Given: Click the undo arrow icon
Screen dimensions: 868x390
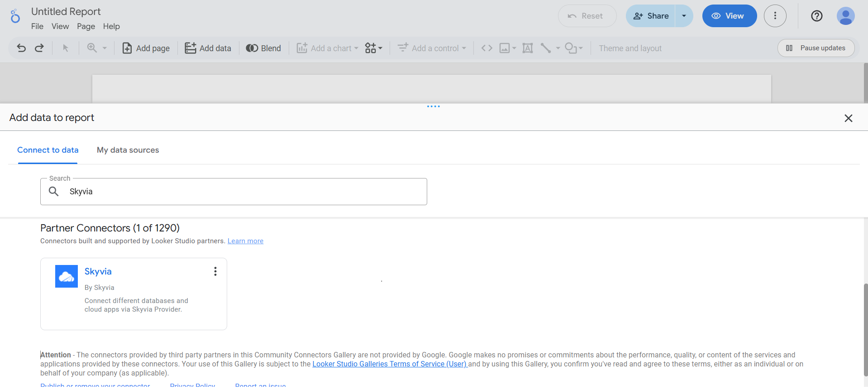Looking at the screenshot, I should click(x=21, y=48).
